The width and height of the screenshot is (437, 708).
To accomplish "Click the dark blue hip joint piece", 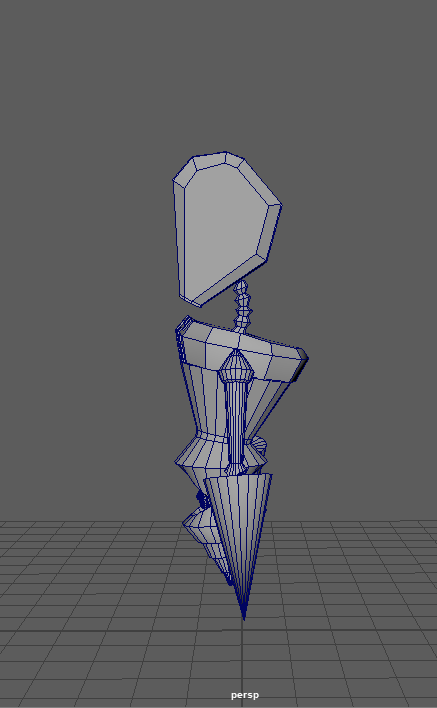I will click(203, 498).
